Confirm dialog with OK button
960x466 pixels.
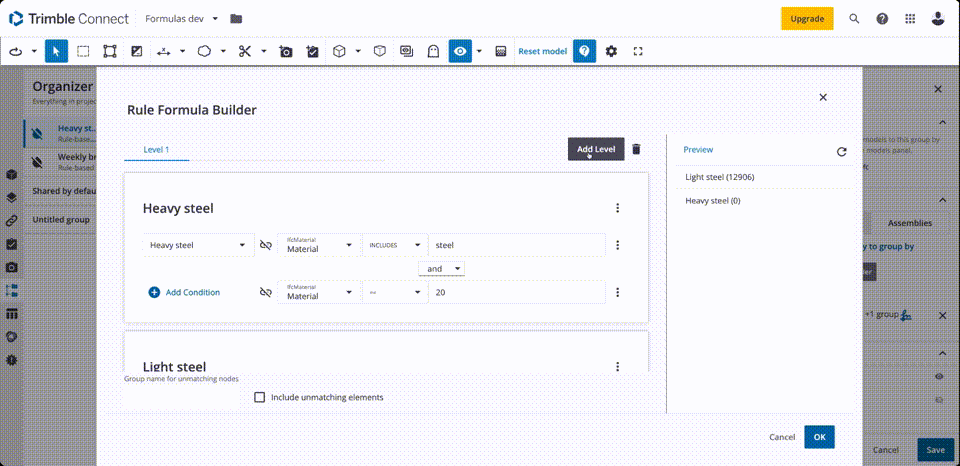pos(819,437)
